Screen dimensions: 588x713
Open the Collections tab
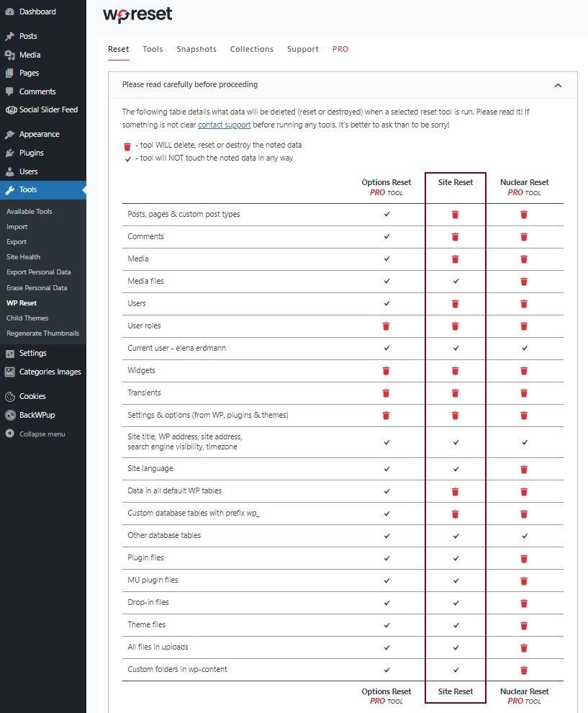[x=251, y=49]
